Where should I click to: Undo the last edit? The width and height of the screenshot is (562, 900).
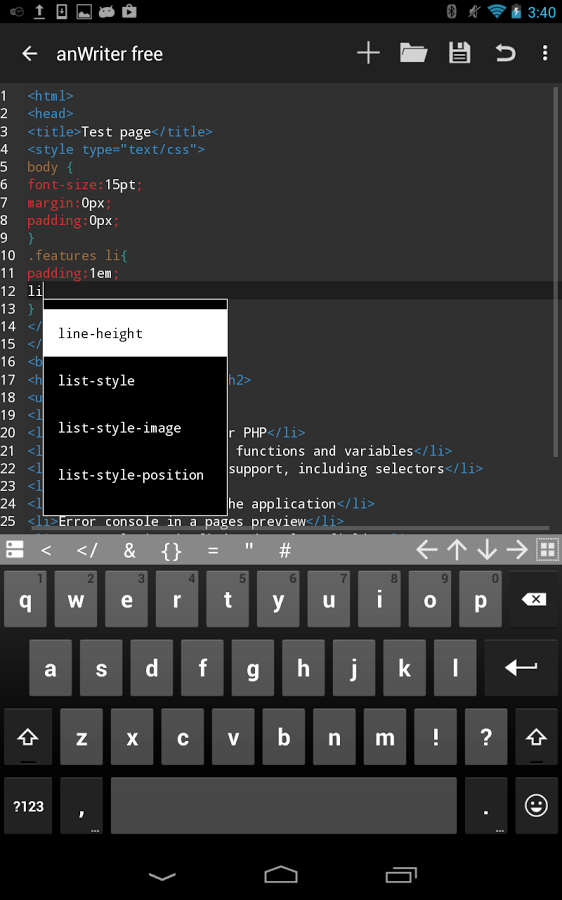505,53
